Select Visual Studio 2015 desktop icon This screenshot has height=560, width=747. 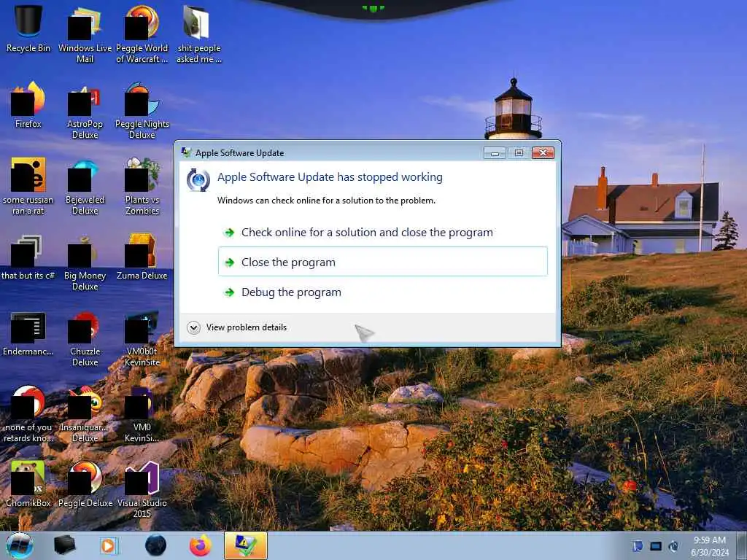pos(142,488)
